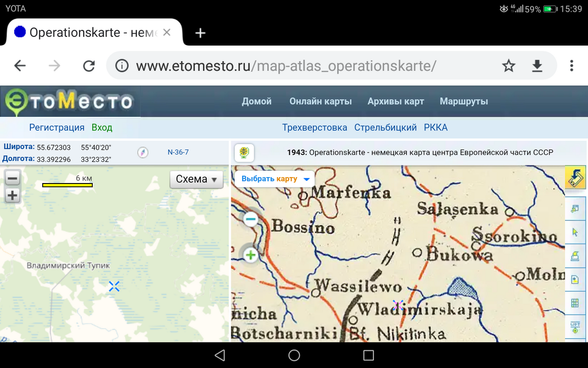The height and width of the screenshot is (368, 588).
Task: Click the Вход login link
Action: pos(102,128)
